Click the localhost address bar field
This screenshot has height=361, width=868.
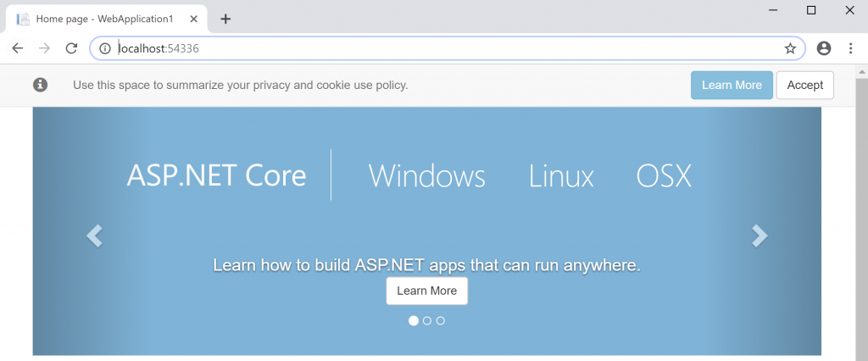point(448,48)
